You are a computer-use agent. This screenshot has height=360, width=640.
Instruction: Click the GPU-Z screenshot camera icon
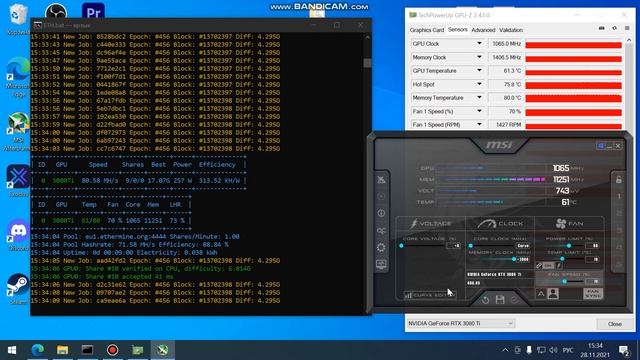click(x=602, y=28)
